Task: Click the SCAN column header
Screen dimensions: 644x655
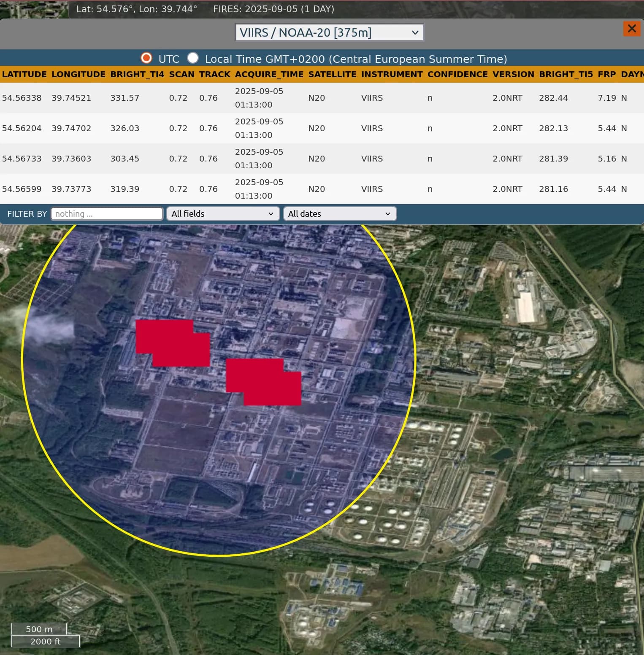Action: pos(182,74)
